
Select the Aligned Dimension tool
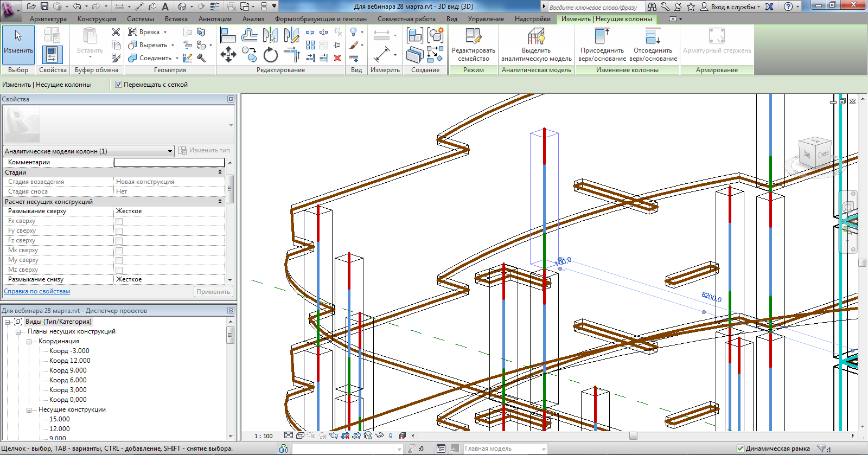pyautogui.click(x=381, y=55)
